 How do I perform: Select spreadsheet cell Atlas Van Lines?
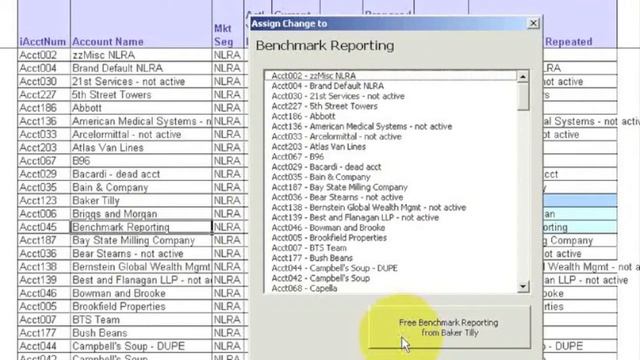pyautogui.click(x=141, y=148)
